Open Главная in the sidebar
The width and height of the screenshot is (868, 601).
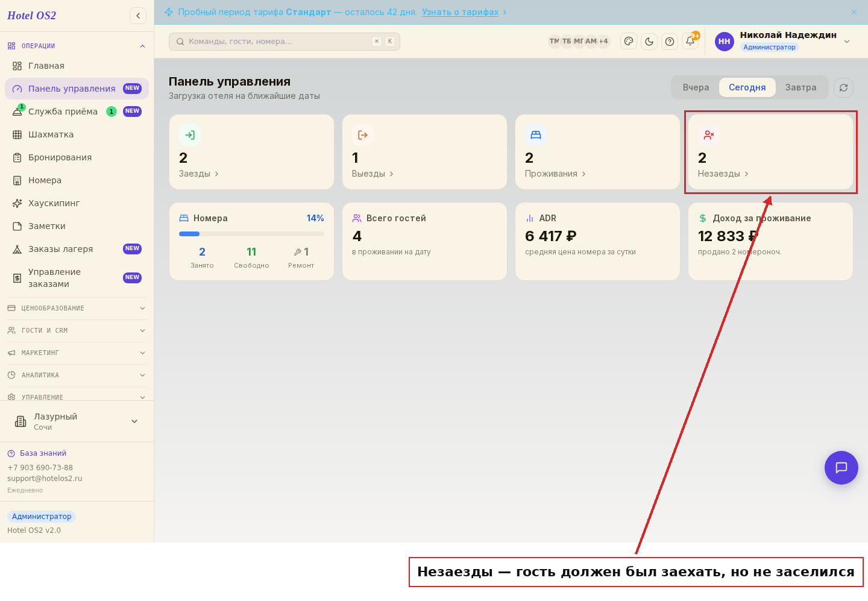coord(77,66)
